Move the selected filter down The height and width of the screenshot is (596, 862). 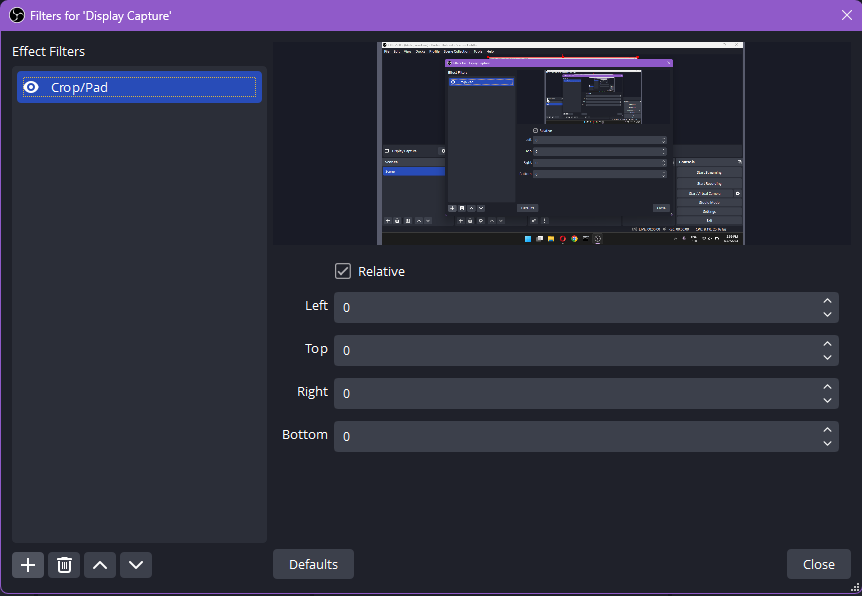[135, 565]
